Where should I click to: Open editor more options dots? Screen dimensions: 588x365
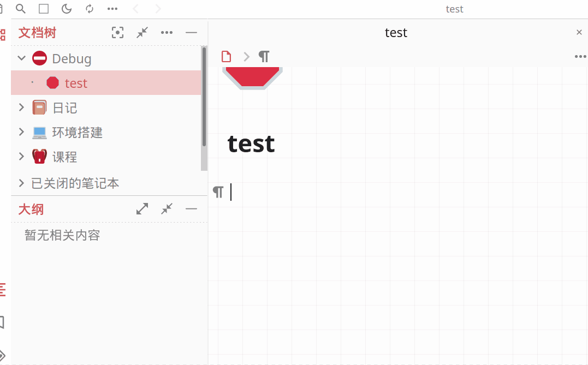pos(580,57)
